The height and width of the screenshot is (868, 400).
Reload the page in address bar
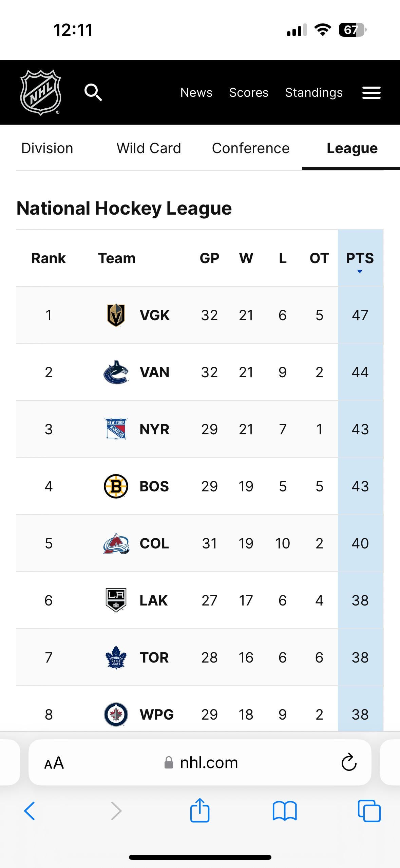click(x=349, y=763)
